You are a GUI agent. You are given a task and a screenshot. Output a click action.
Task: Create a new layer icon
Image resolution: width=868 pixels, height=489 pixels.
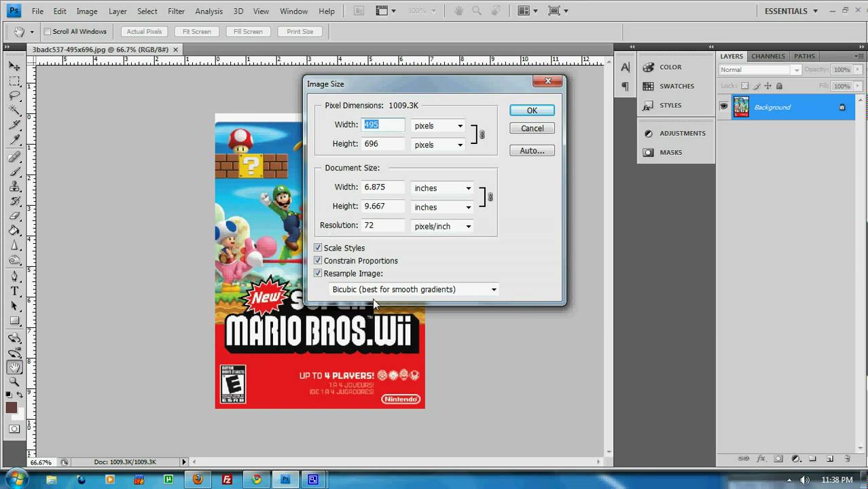[x=830, y=459]
